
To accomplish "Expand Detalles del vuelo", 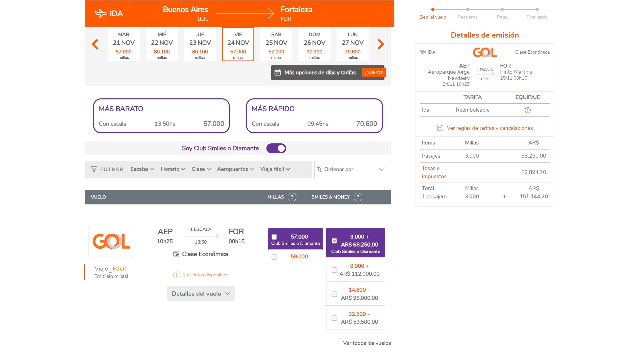I will tap(201, 294).
